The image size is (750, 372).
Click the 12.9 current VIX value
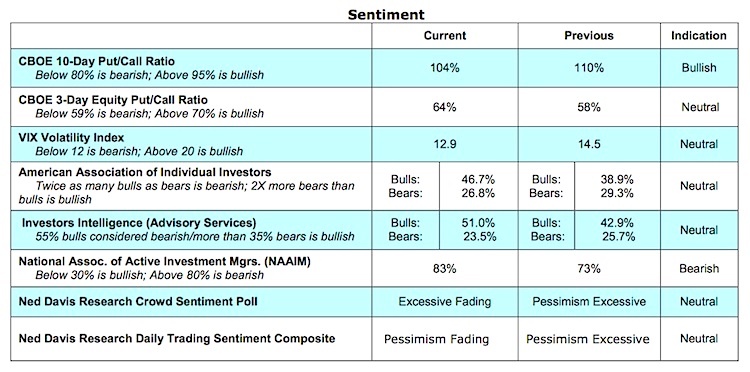click(444, 144)
